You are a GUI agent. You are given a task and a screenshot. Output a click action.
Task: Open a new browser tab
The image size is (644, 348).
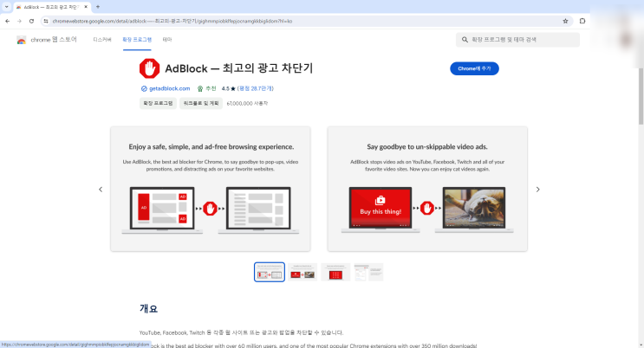pos(98,7)
